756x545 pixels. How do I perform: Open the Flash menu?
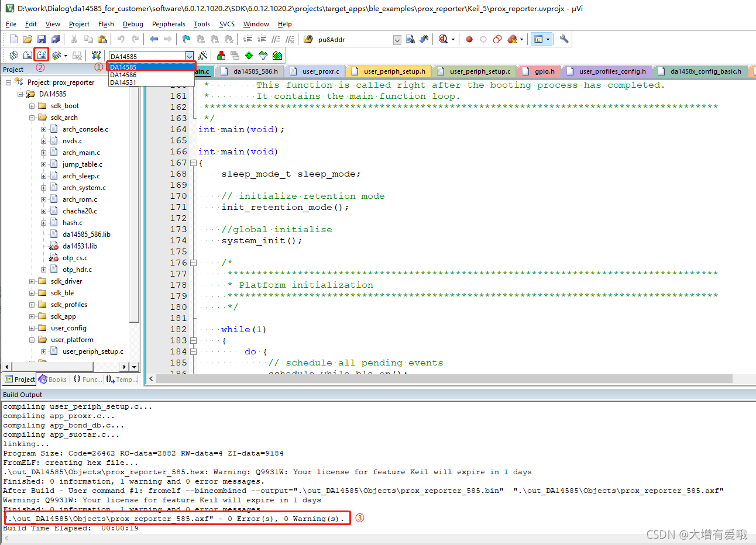click(x=106, y=24)
